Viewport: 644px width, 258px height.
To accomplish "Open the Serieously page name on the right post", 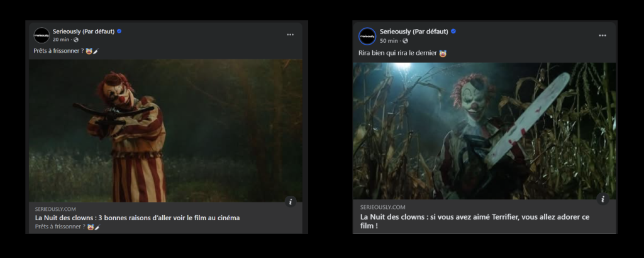I will [413, 31].
